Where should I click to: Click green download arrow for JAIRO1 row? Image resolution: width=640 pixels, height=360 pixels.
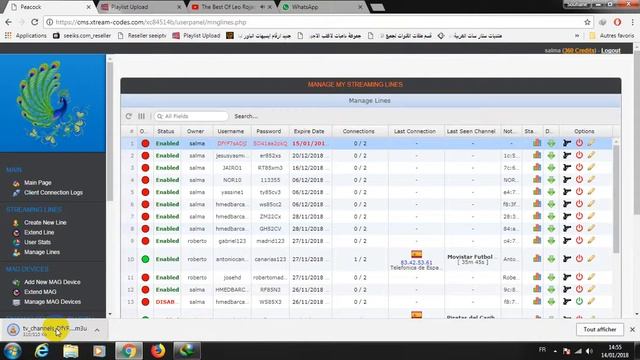[551, 167]
